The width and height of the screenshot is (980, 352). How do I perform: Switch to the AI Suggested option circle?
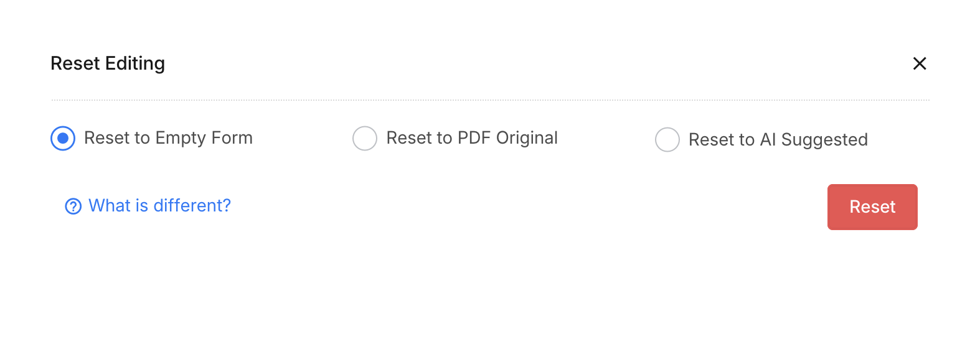pyautogui.click(x=667, y=140)
